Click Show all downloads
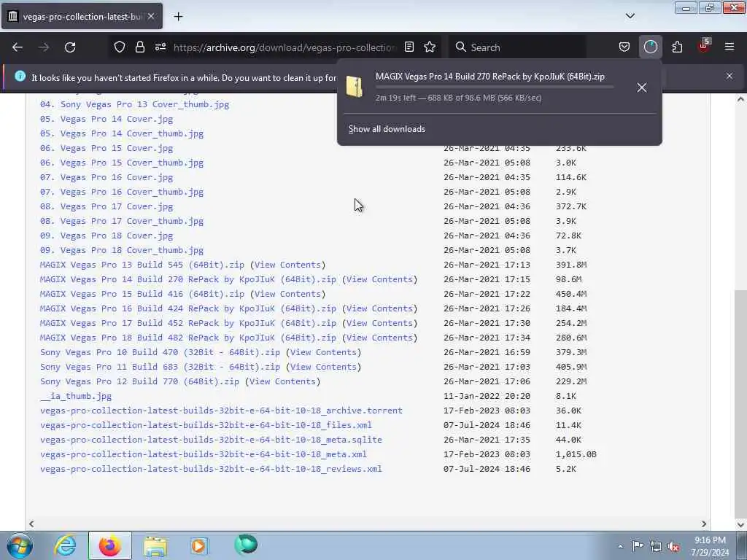 [387, 129]
